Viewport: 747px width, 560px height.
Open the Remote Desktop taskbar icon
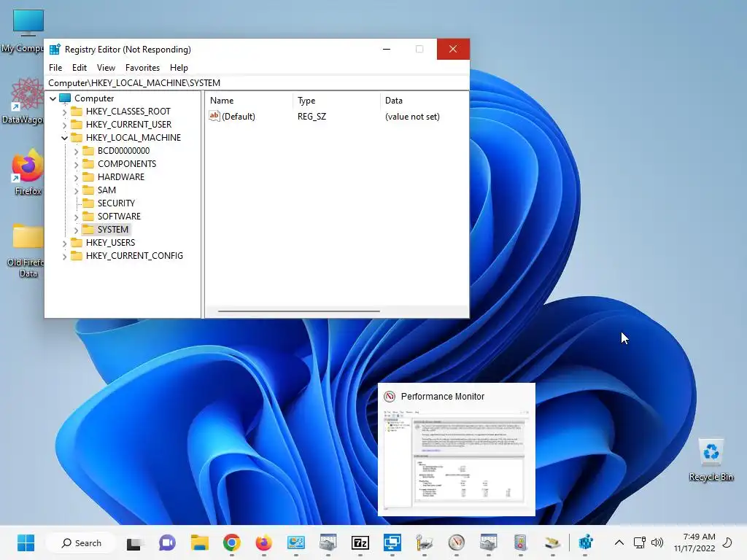coord(392,542)
